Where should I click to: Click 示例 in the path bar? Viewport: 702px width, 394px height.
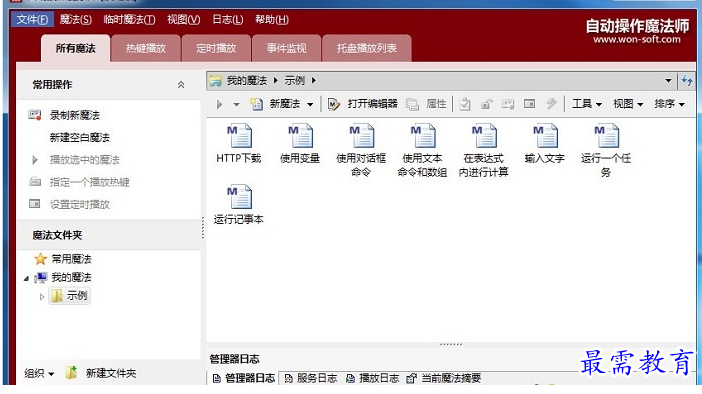click(x=295, y=81)
